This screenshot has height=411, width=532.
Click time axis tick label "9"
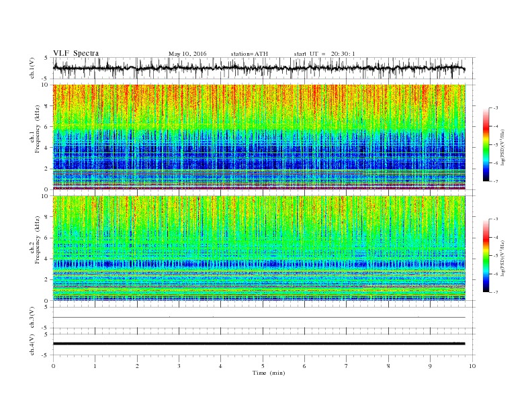click(x=430, y=366)
